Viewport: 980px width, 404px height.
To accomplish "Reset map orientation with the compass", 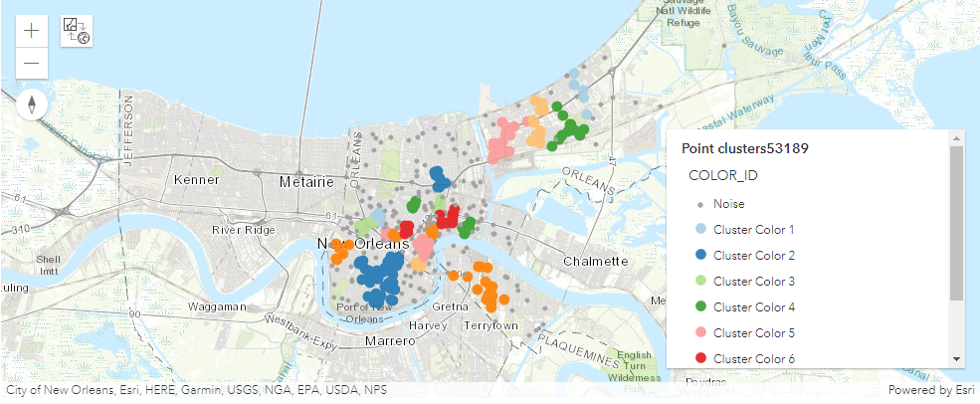I will tap(32, 104).
